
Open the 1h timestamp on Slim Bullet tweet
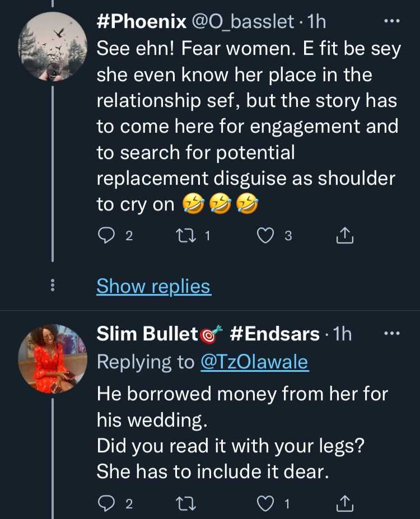point(342,334)
